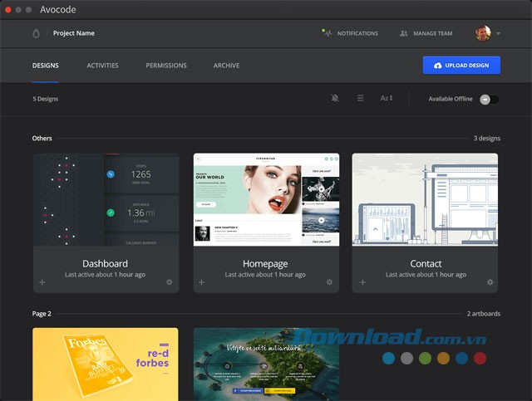
Task: Click the '2 artboards' count label
Action: tap(484, 314)
